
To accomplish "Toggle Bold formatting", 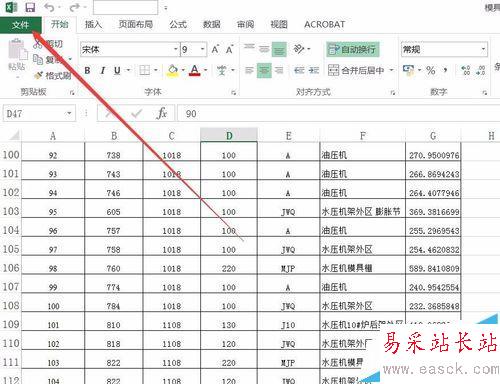I will 87,70.
